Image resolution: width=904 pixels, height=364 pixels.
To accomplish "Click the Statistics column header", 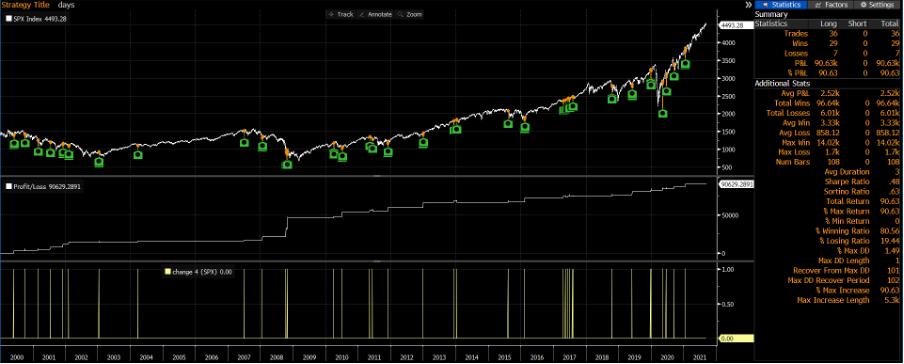I will point(771,24).
